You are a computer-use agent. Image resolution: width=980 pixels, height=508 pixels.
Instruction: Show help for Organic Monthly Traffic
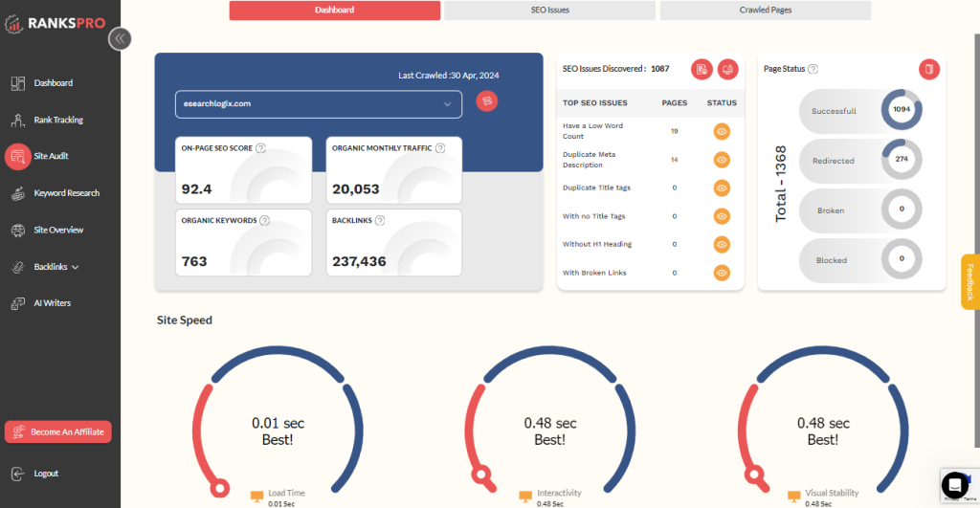(440, 148)
